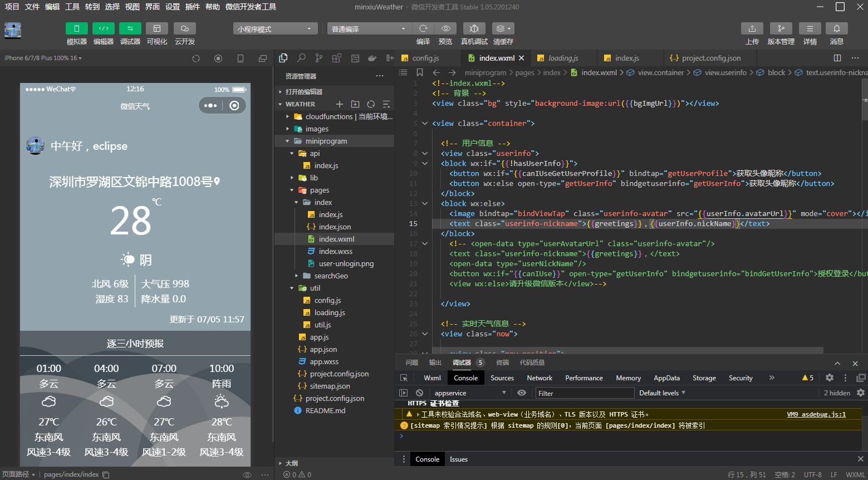Clear the console log
Viewport: 868px width, 480px height.
[x=419, y=393]
